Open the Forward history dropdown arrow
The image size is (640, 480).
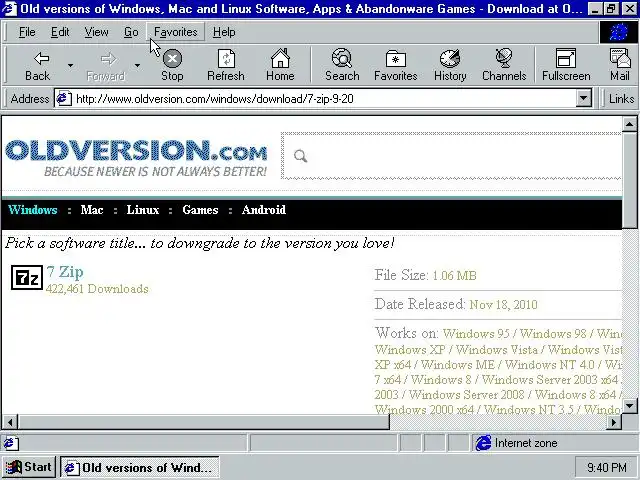[138, 65]
